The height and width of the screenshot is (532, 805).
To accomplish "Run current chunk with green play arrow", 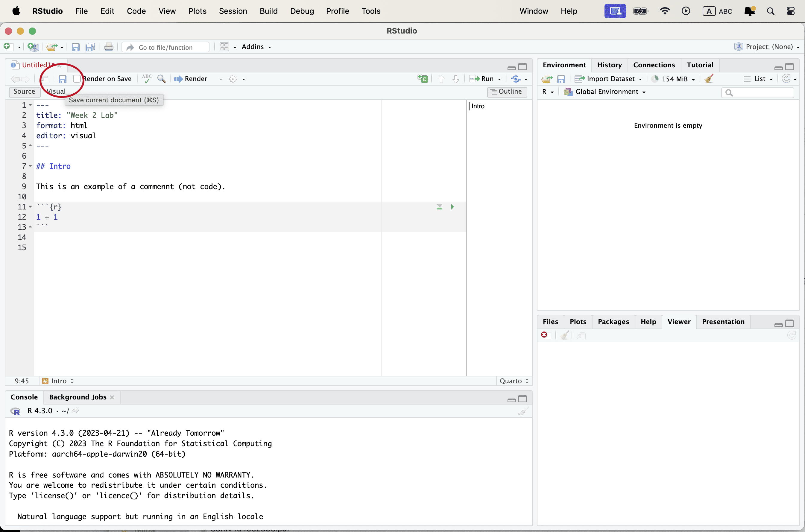I will pyautogui.click(x=452, y=207).
